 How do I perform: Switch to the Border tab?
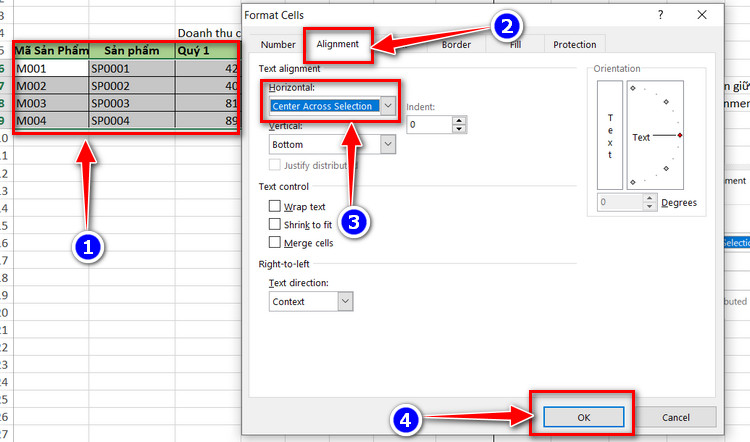[456, 44]
